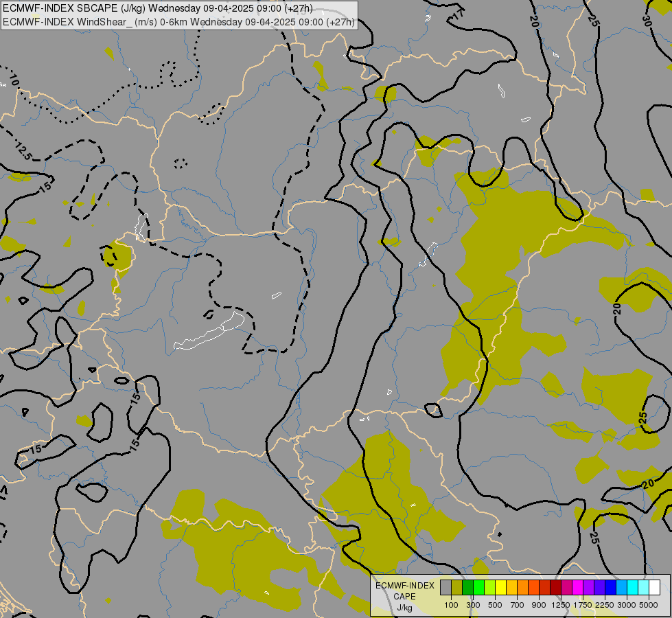Click the '10' dotted contour label
The width and height of the screenshot is (672, 618).
(14, 80)
